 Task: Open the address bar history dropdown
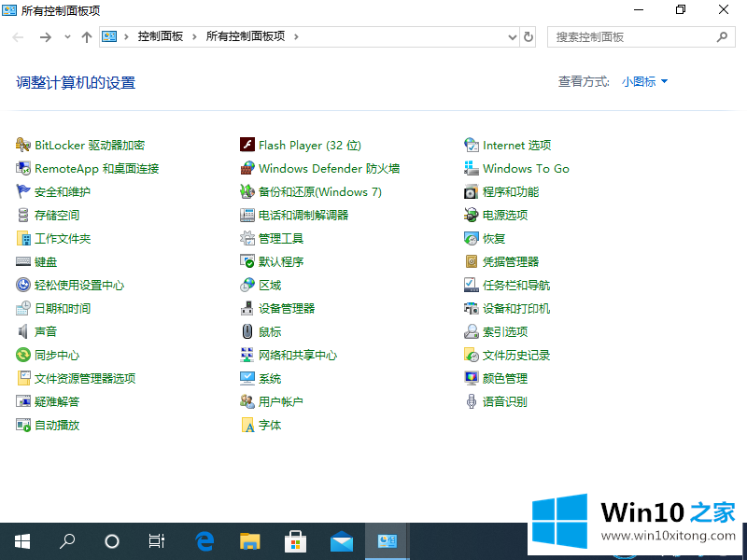[x=512, y=37]
